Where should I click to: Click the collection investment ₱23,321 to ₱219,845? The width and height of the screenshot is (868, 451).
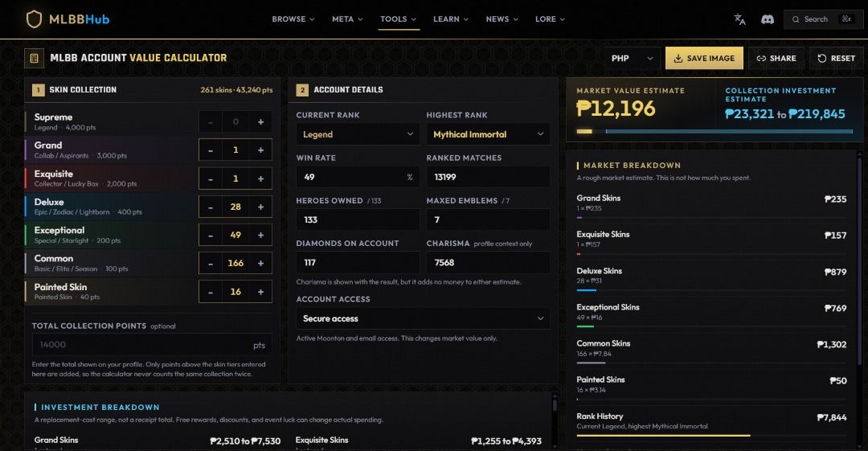pos(785,114)
